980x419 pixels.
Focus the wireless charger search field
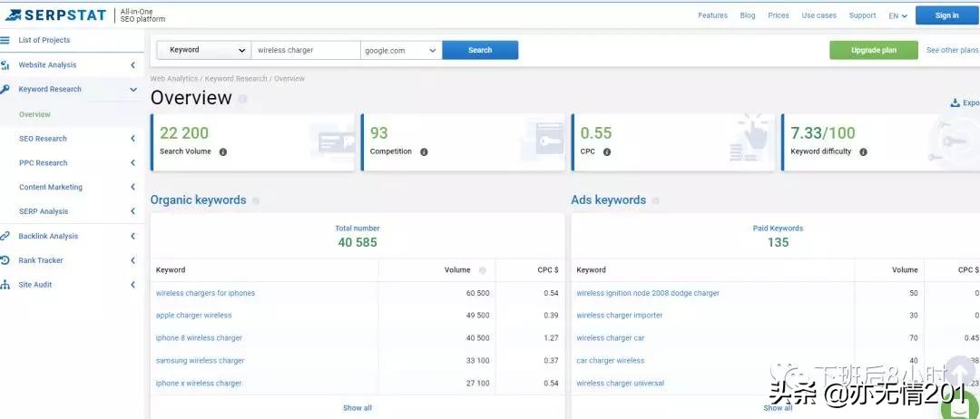pyautogui.click(x=306, y=50)
